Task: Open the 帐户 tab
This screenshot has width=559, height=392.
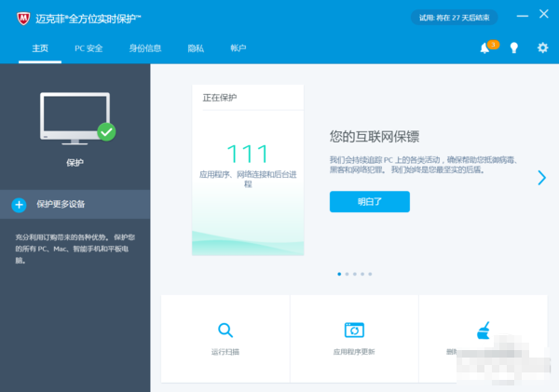Action: point(239,48)
